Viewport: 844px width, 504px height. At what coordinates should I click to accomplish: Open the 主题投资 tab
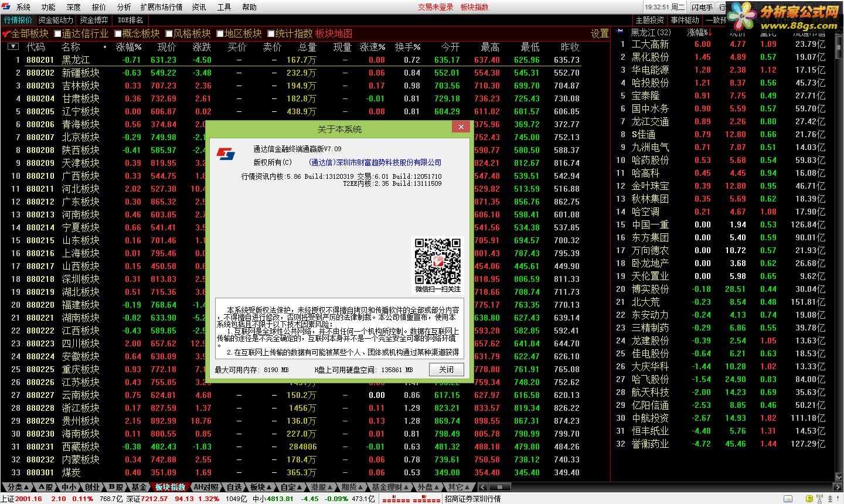pyautogui.click(x=649, y=20)
